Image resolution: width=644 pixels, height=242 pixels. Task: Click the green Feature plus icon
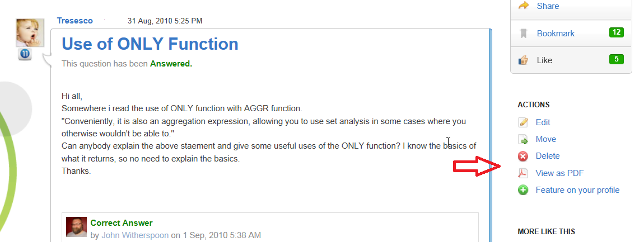[524, 190]
